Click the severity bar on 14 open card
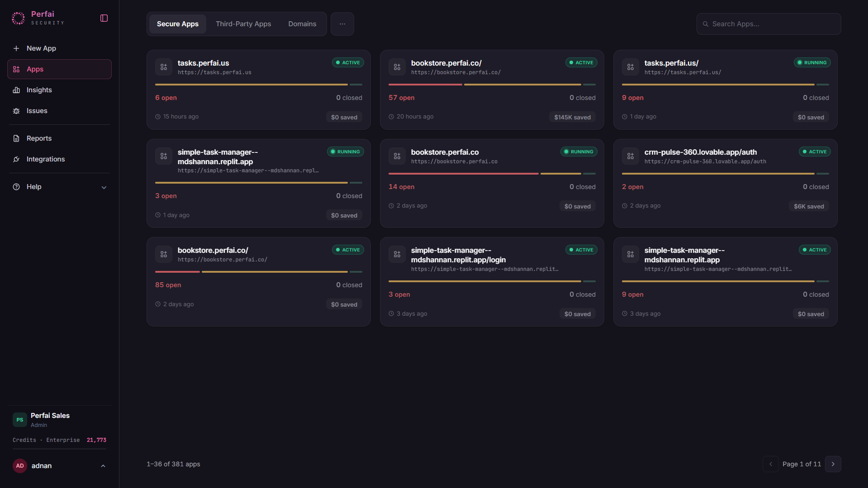 pyautogui.click(x=492, y=174)
